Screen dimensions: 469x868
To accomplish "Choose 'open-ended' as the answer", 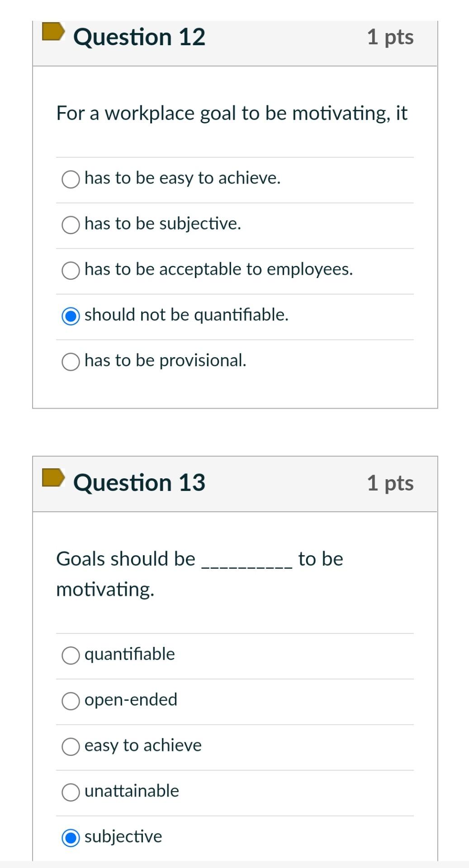I will click(x=70, y=700).
